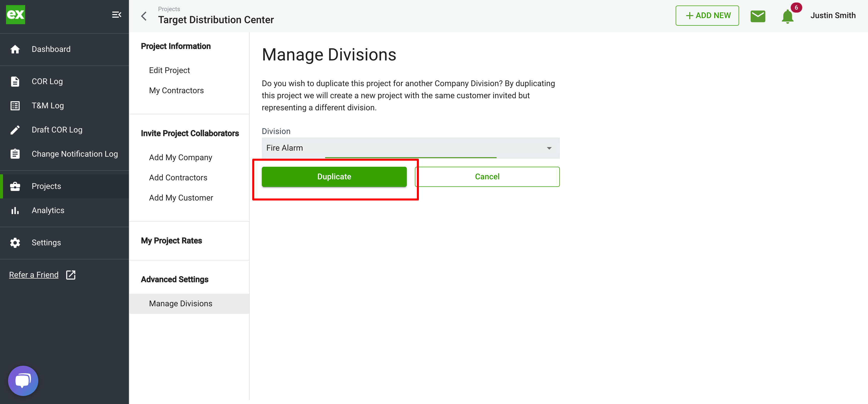This screenshot has width=868, height=404.
Task: Click the Analytics bar chart icon
Action: [15, 210]
